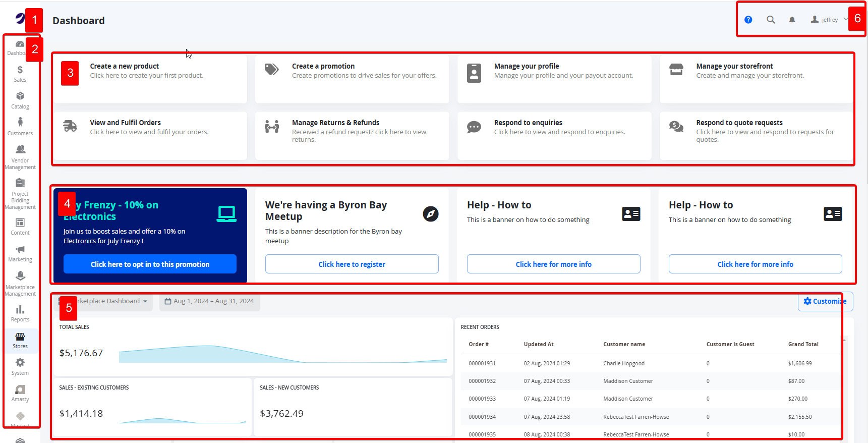The image size is (868, 443).
Task: Open the Aug 2024 date range picker
Action: [209, 301]
